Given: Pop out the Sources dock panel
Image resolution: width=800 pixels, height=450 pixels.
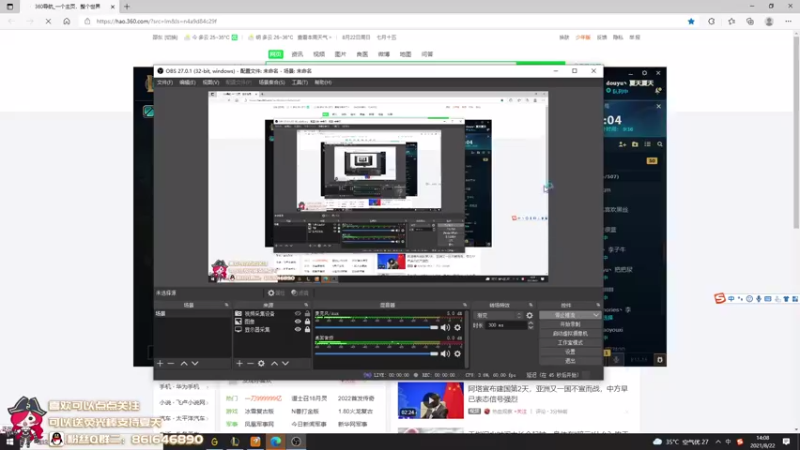Looking at the screenshot, I should (x=306, y=305).
